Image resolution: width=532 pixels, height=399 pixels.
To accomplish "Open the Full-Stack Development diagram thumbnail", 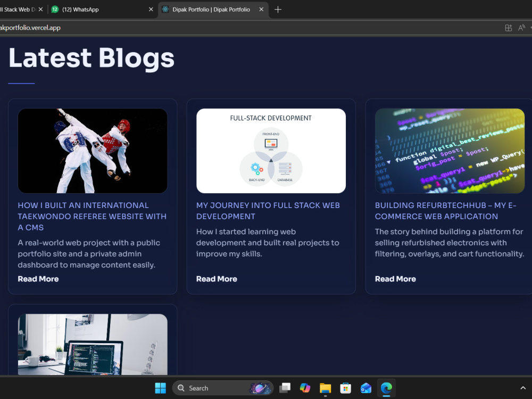I will pyautogui.click(x=271, y=151).
